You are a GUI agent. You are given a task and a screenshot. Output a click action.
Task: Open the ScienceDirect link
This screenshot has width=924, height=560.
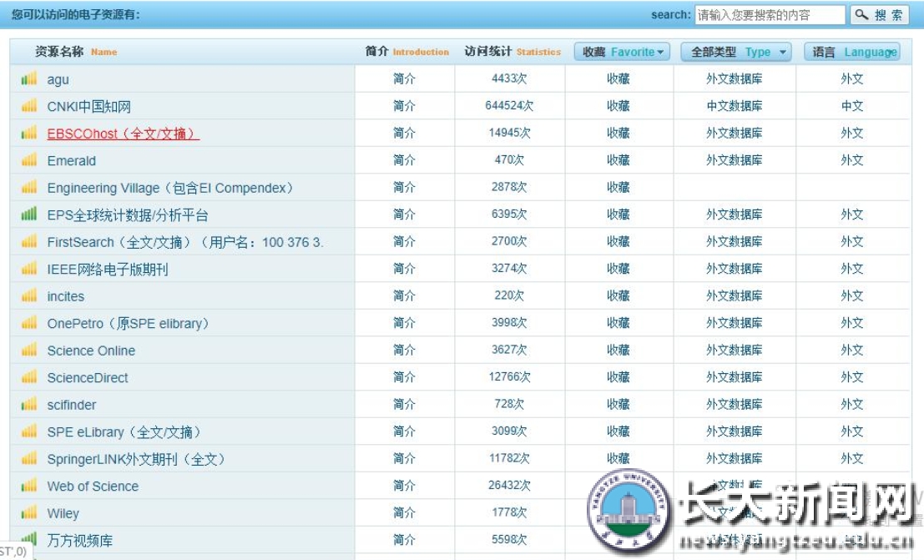pyautogui.click(x=87, y=378)
